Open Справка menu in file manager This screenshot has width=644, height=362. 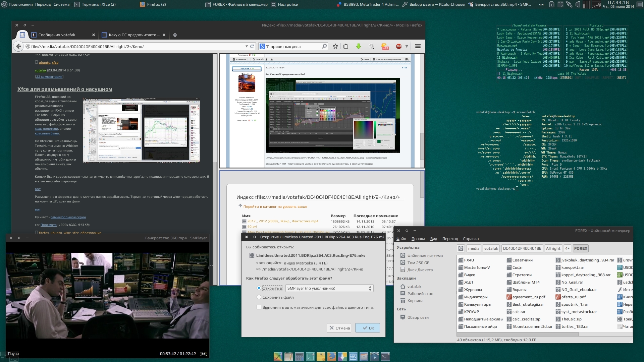pos(471,239)
